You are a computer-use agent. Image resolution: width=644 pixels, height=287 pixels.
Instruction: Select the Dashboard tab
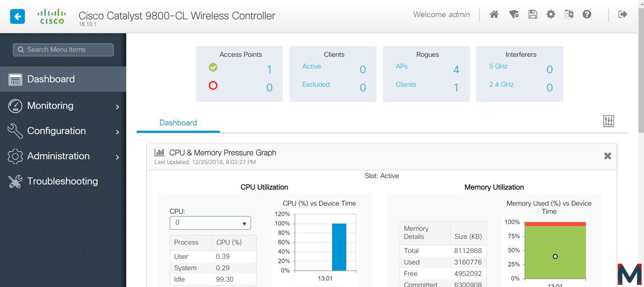178,123
